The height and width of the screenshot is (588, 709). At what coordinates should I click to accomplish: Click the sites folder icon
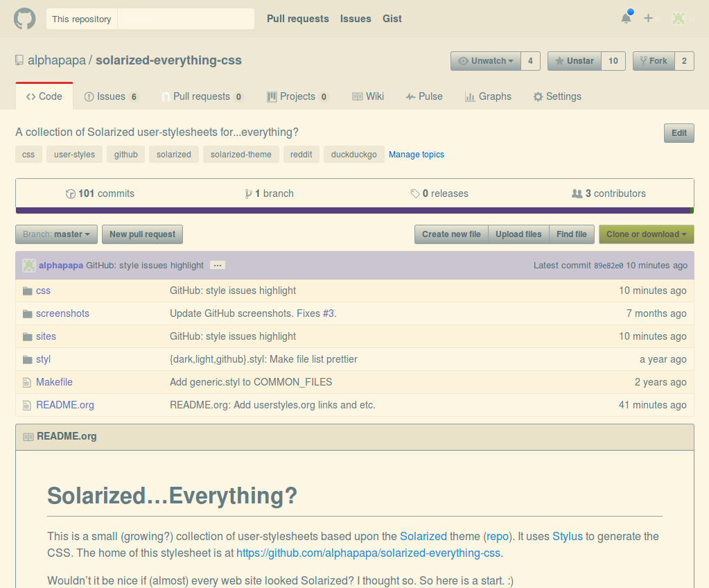point(28,336)
